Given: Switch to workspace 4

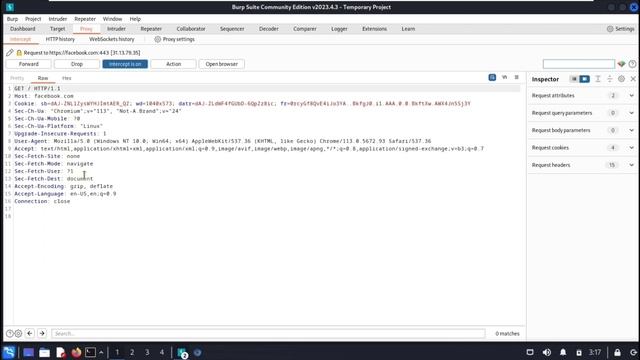Looking at the screenshot, I should 162,352.
